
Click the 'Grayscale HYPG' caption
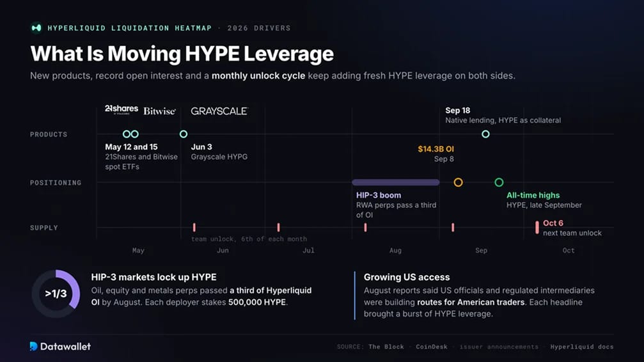(219, 157)
